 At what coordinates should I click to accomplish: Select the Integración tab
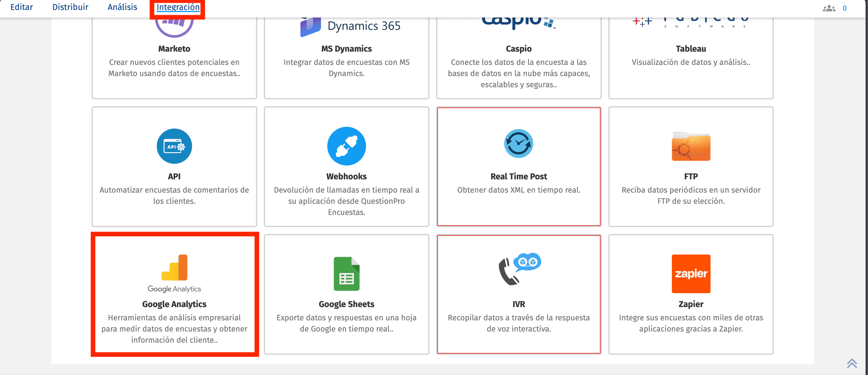tap(178, 7)
